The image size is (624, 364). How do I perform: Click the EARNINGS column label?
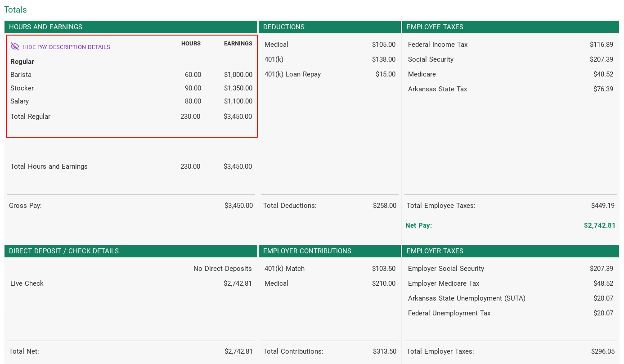pyautogui.click(x=238, y=44)
